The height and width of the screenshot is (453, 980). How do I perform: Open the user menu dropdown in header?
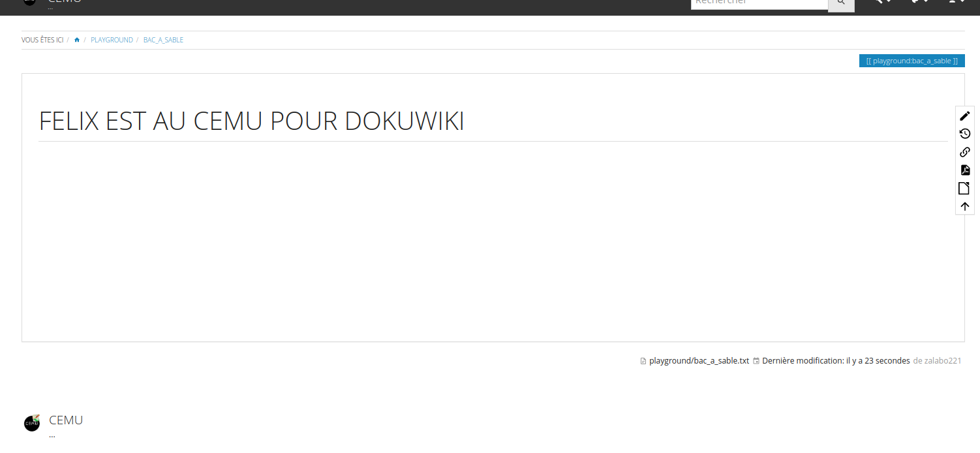pyautogui.click(x=957, y=2)
